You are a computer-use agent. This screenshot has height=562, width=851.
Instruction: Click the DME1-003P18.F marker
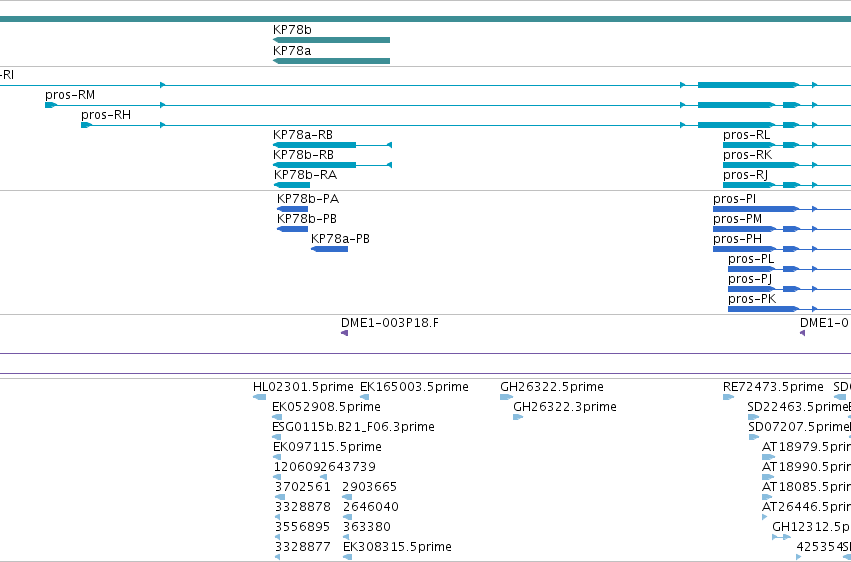coord(344,333)
